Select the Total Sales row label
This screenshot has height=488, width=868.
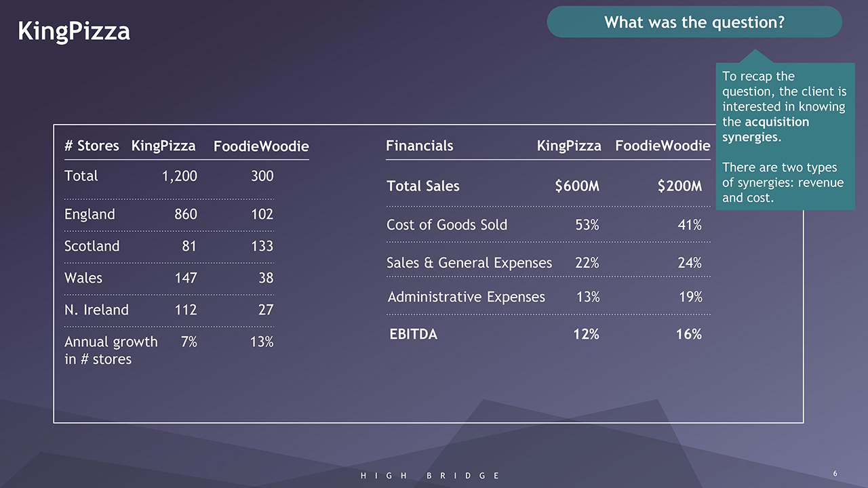click(423, 186)
